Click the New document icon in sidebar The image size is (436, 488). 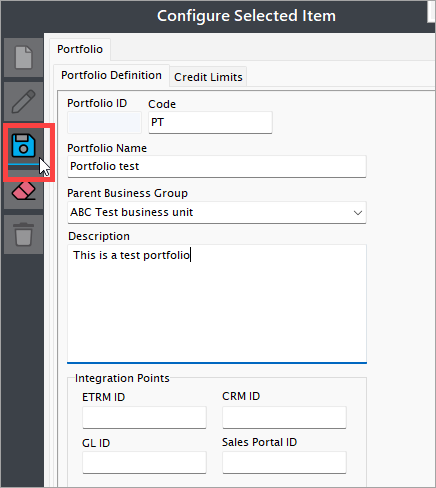pyautogui.click(x=23, y=57)
